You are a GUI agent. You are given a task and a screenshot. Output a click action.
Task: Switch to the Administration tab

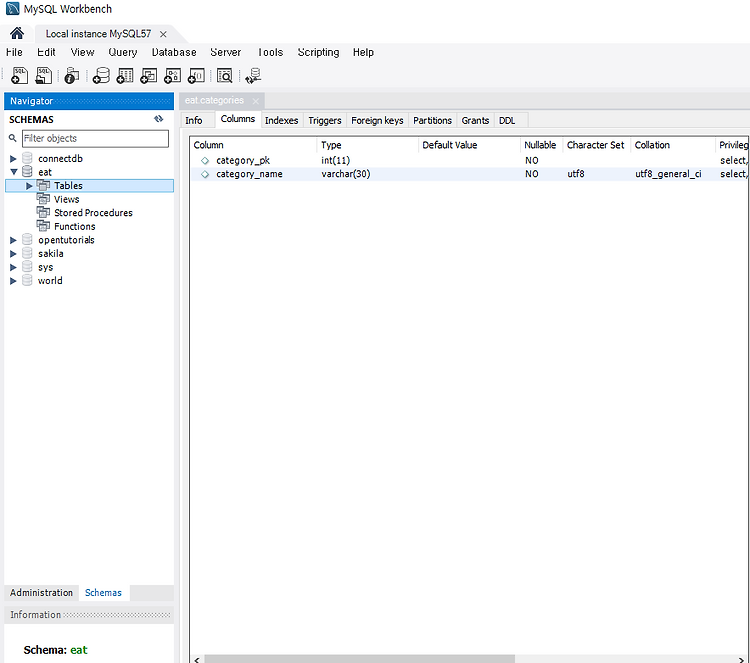pos(42,593)
